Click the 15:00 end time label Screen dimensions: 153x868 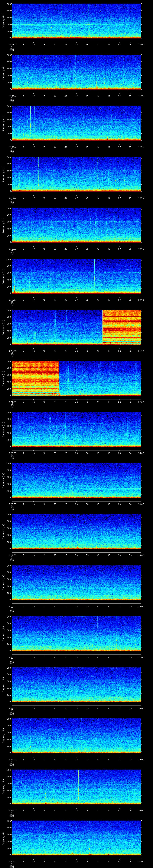[x=141, y=44]
